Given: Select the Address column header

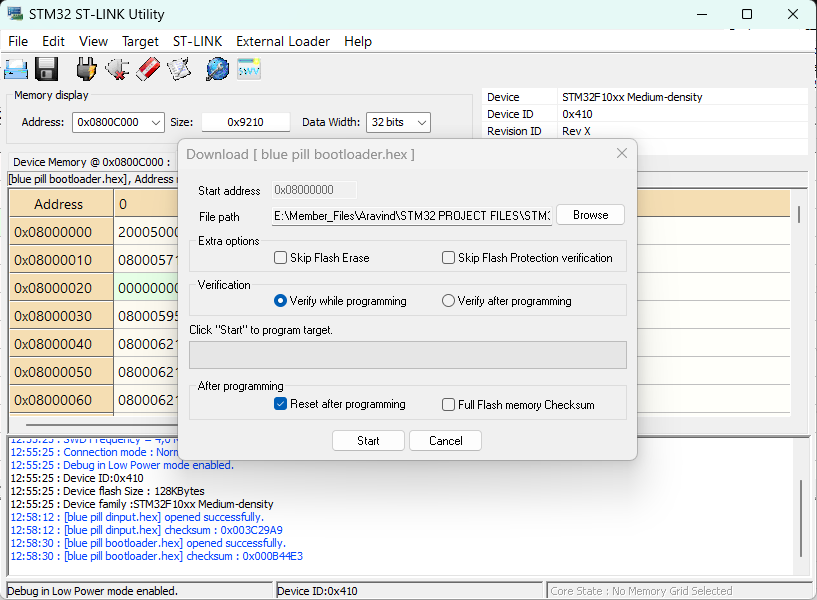Looking at the screenshot, I should point(59,204).
